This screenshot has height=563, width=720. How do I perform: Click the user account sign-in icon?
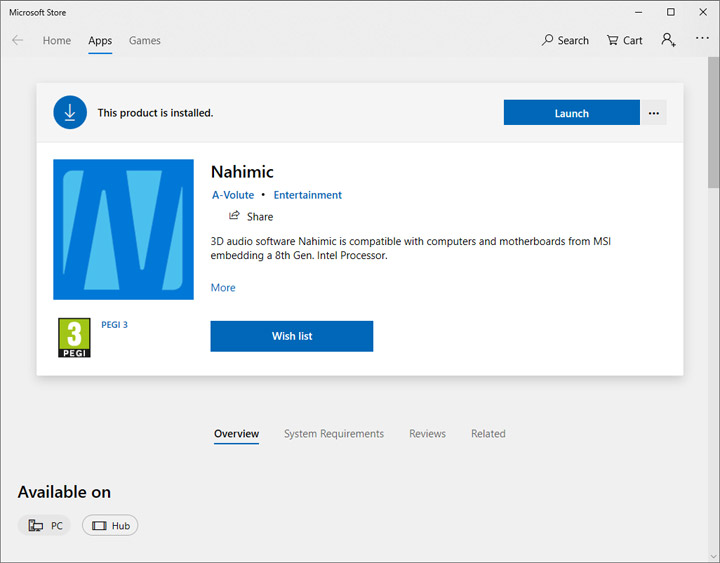point(668,41)
